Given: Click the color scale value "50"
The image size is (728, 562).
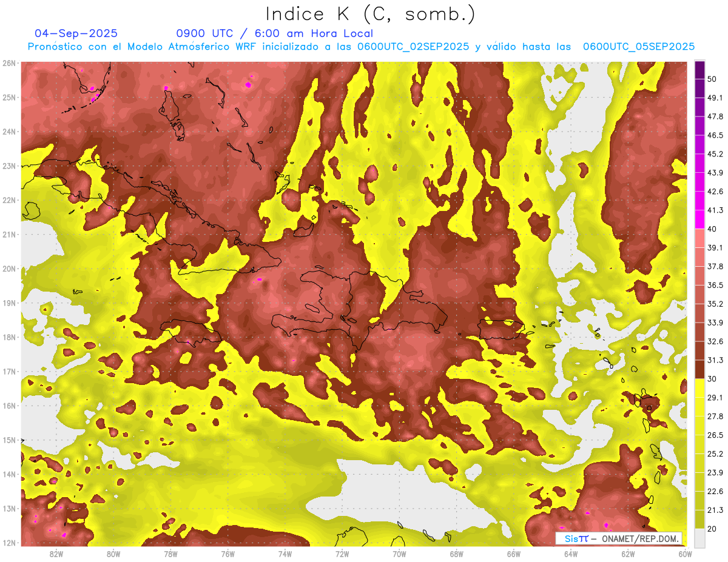Looking at the screenshot, I should [x=712, y=79].
